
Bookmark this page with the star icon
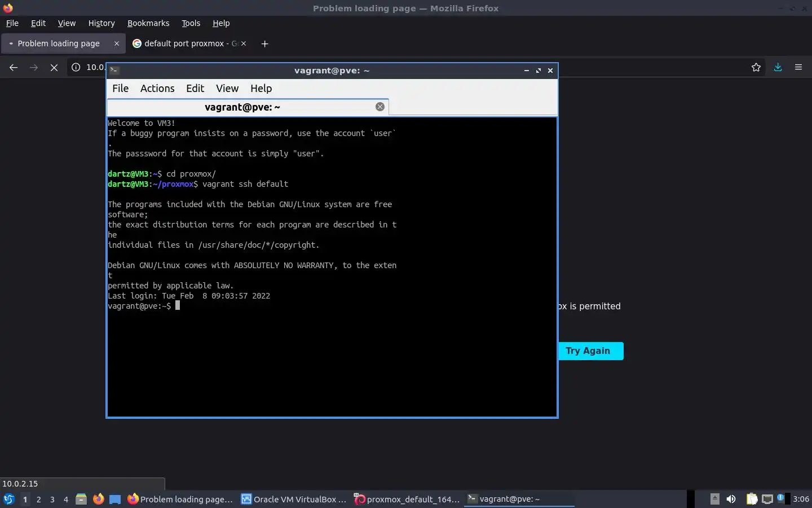(756, 67)
